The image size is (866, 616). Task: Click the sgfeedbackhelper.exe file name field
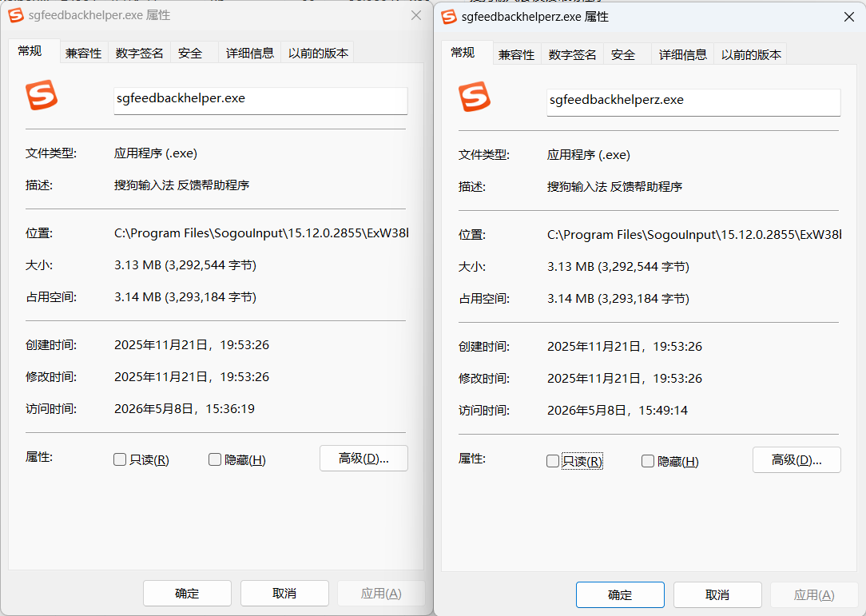[260, 101]
